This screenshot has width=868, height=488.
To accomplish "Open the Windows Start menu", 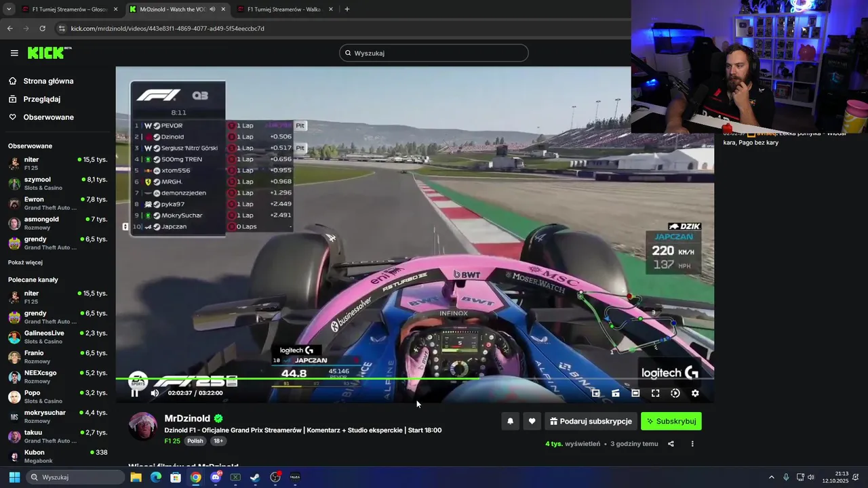I will point(14,477).
